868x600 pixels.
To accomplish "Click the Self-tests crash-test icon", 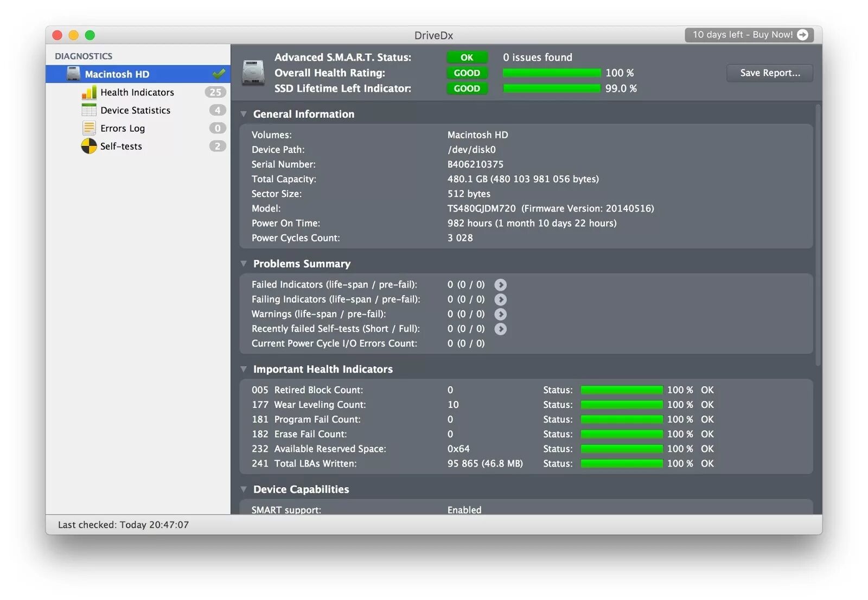I will 89,146.
